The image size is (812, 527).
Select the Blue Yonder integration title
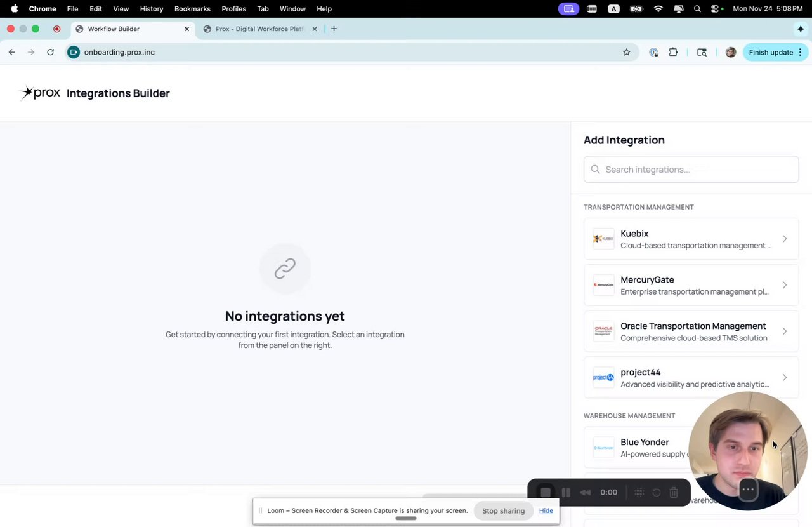pos(645,442)
